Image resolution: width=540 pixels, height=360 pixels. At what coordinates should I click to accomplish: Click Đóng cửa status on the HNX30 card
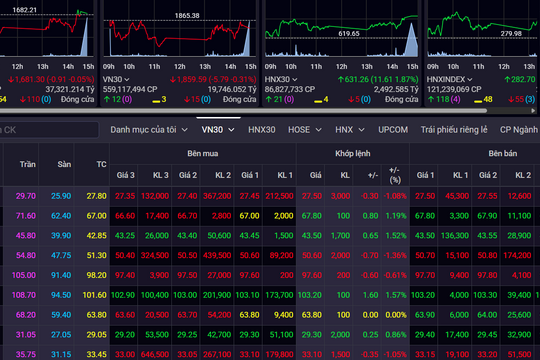(402, 100)
